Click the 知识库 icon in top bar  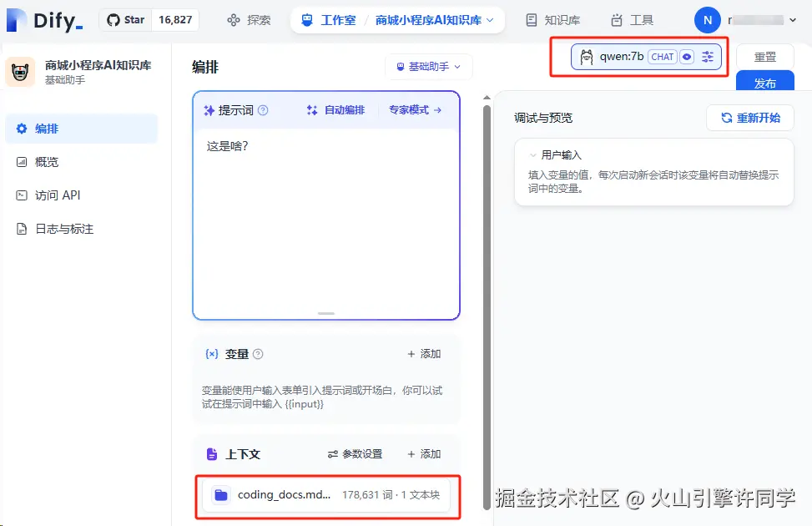(530, 18)
